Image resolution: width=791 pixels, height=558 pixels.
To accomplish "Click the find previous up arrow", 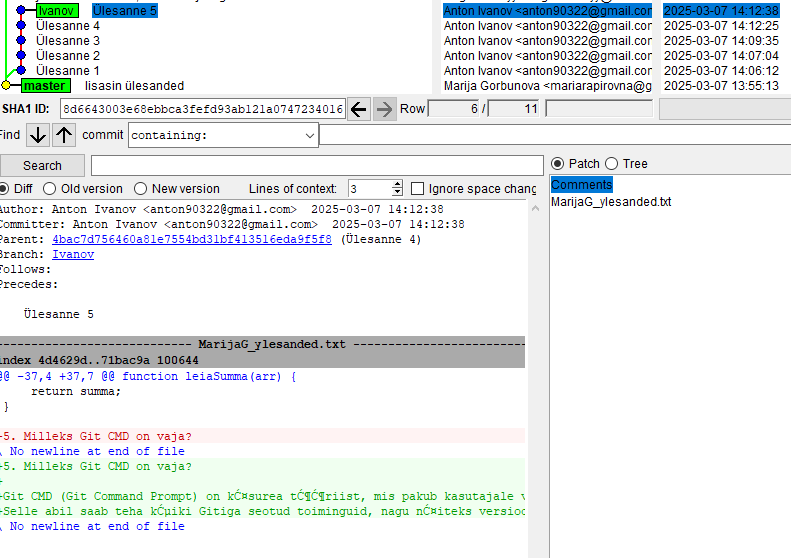I will (64, 135).
